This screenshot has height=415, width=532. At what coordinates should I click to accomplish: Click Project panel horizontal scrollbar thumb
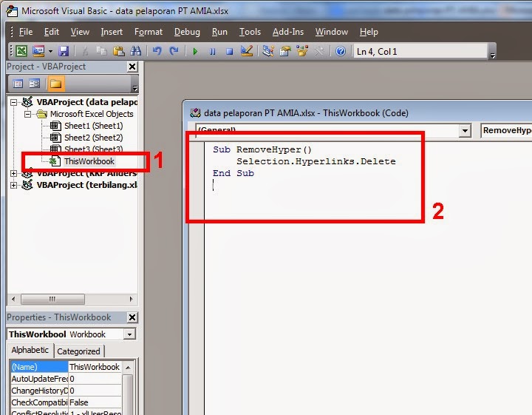(x=52, y=299)
